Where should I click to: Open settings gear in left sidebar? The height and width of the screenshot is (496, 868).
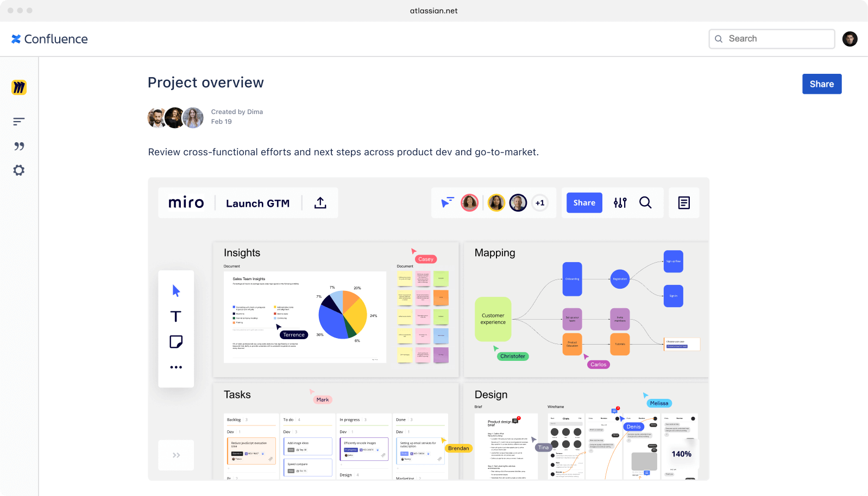tap(19, 170)
